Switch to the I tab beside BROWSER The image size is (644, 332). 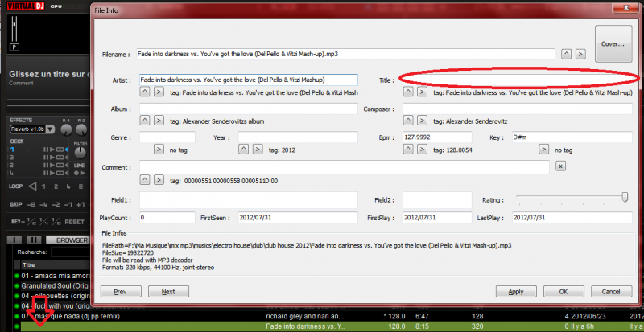point(14,240)
